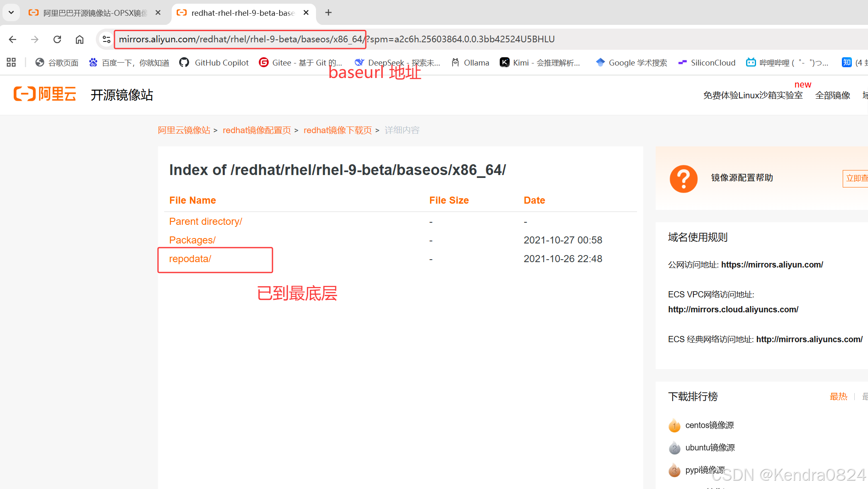Click the orange question mark help icon
The height and width of the screenshot is (489, 868).
coord(683,179)
